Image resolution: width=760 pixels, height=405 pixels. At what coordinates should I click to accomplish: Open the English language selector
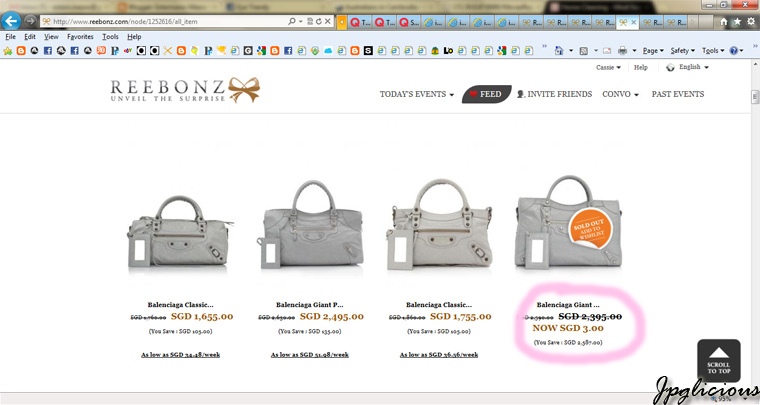pos(687,67)
